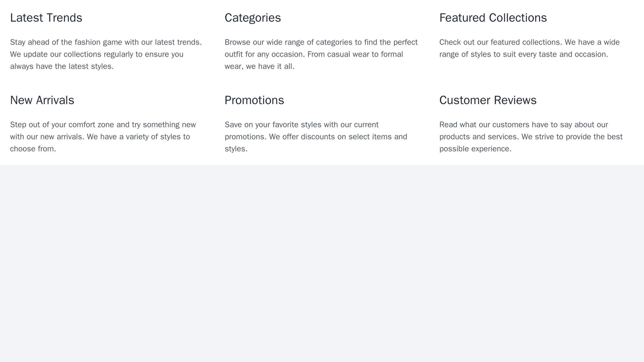Image resolution: width=644 pixels, height=362 pixels.
Task: Click the Latest Trends heading
Action: [x=46, y=18]
